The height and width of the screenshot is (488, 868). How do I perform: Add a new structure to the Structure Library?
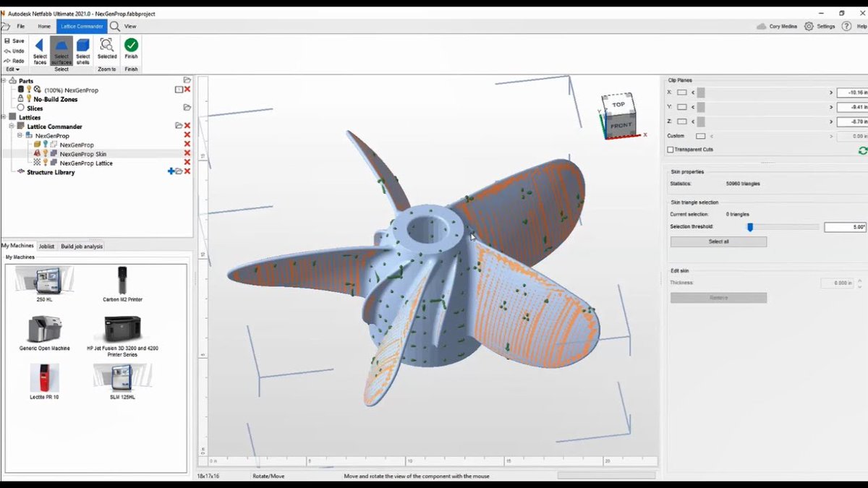coord(171,171)
